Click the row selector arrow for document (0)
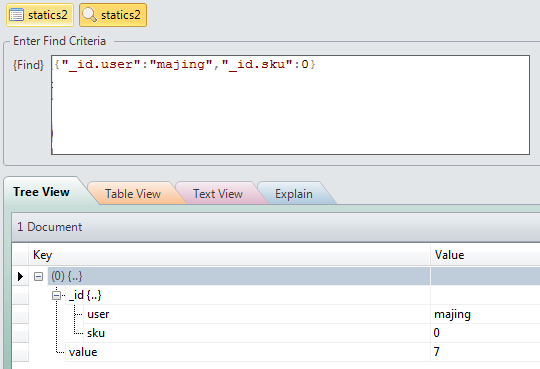 click(x=20, y=276)
